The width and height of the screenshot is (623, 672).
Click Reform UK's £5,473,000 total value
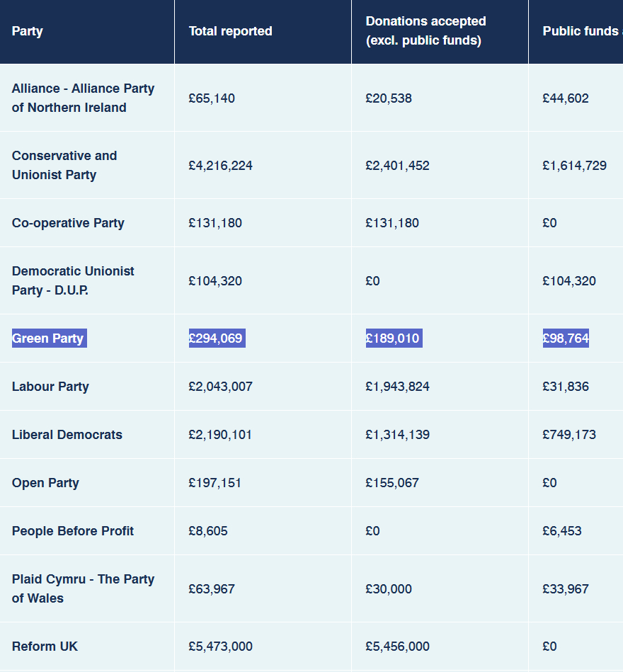point(220,647)
